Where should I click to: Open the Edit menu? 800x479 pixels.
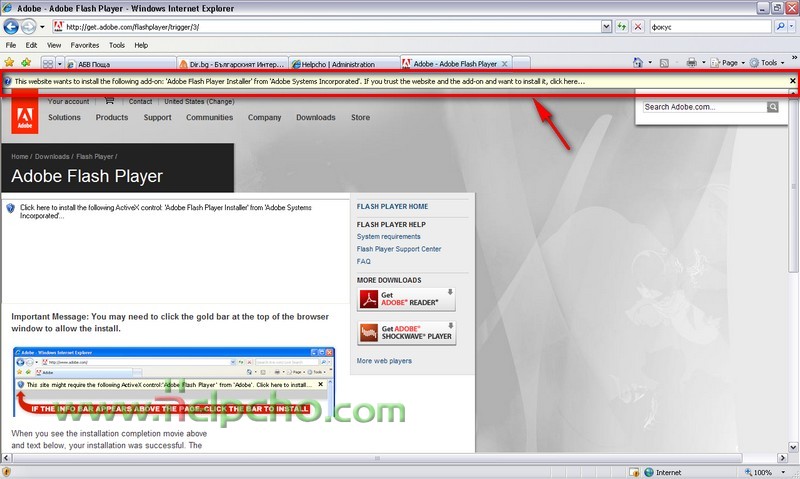click(31, 45)
